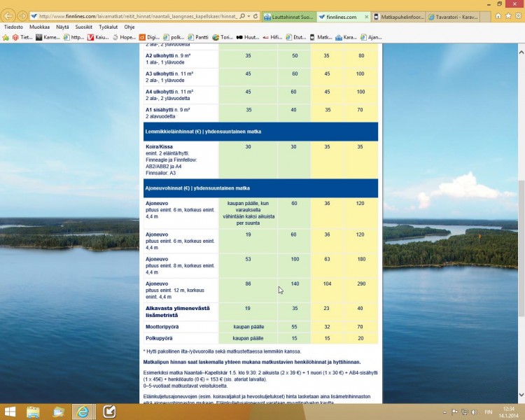Viewport: 525px width, 420px height.
Task: Open the Työkalut menu
Action: click(108, 27)
